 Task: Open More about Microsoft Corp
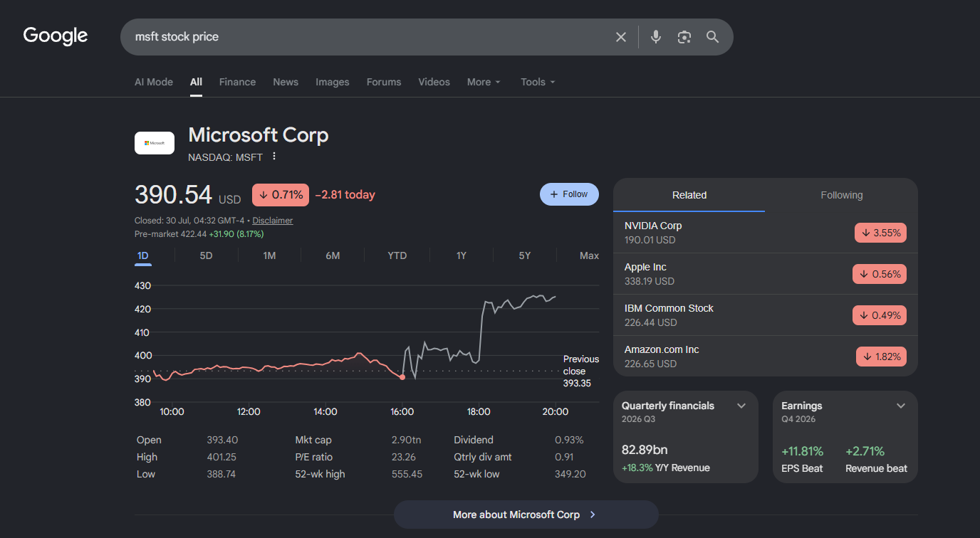526,515
